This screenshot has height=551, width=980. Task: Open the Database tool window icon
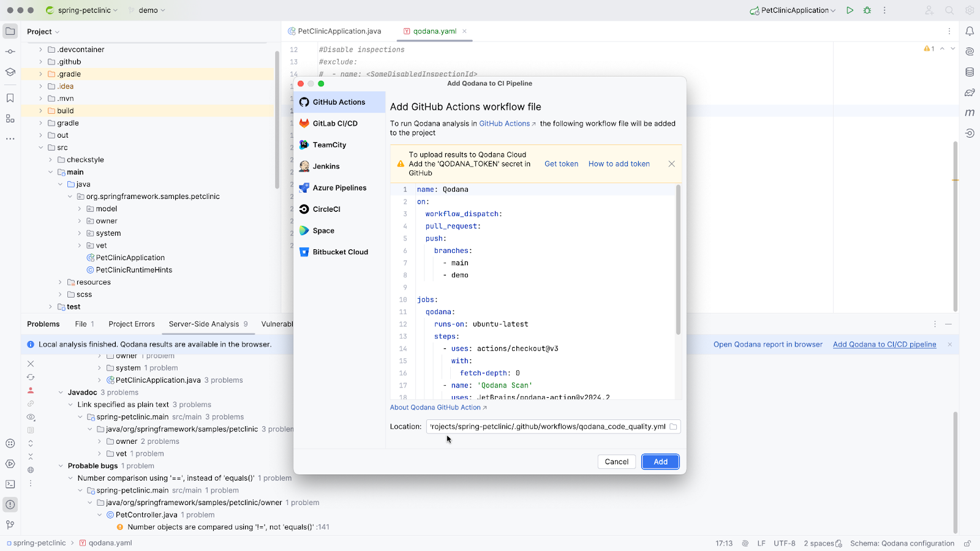click(x=970, y=72)
